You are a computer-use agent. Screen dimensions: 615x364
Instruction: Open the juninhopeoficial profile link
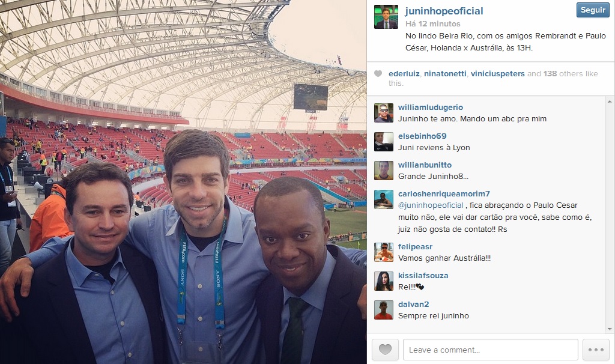click(x=444, y=11)
